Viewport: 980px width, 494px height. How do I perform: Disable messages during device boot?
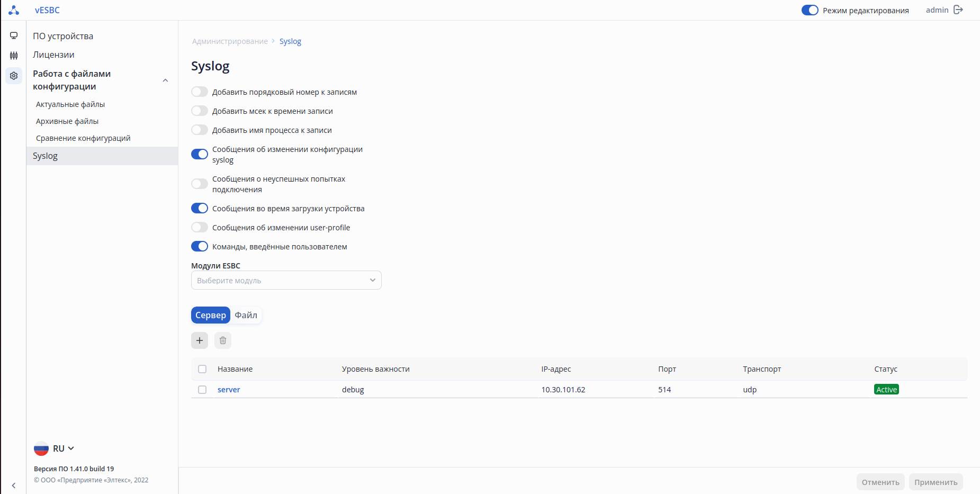(x=200, y=209)
